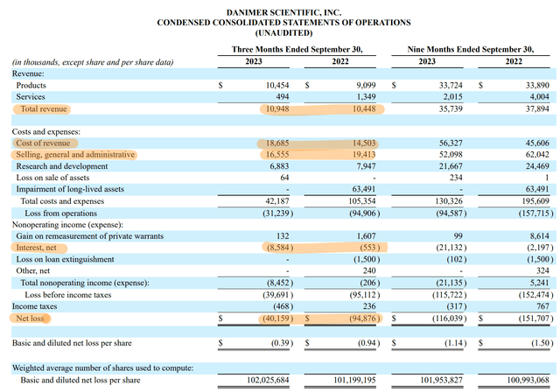Click the 'Costs and expenses:' section label
560x392 pixels.
46,132
